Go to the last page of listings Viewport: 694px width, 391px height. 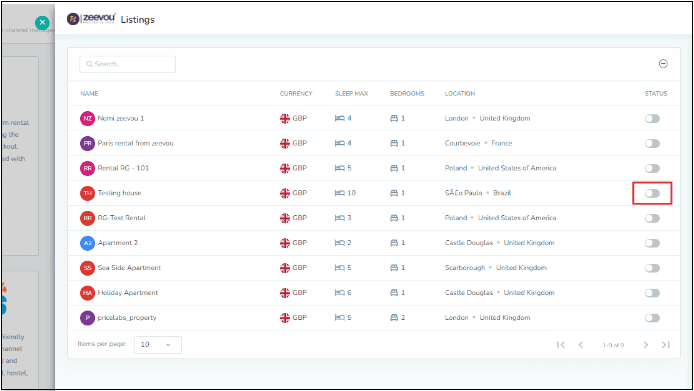click(666, 345)
